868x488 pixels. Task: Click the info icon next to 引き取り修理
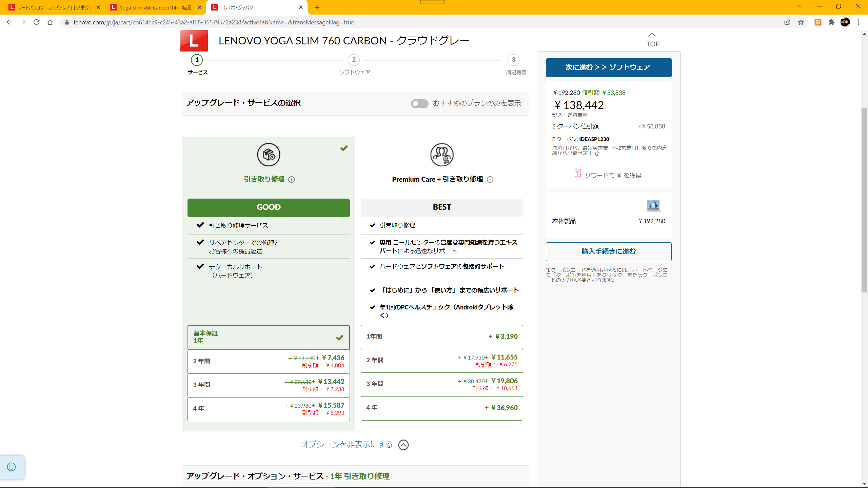click(292, 180)
